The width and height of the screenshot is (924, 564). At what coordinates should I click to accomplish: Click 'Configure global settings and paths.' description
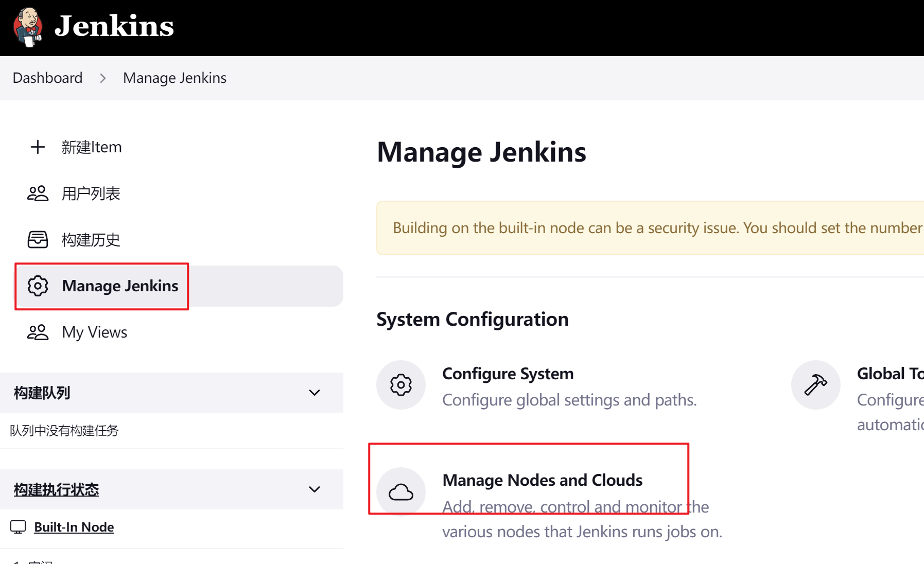coord(569,400)
